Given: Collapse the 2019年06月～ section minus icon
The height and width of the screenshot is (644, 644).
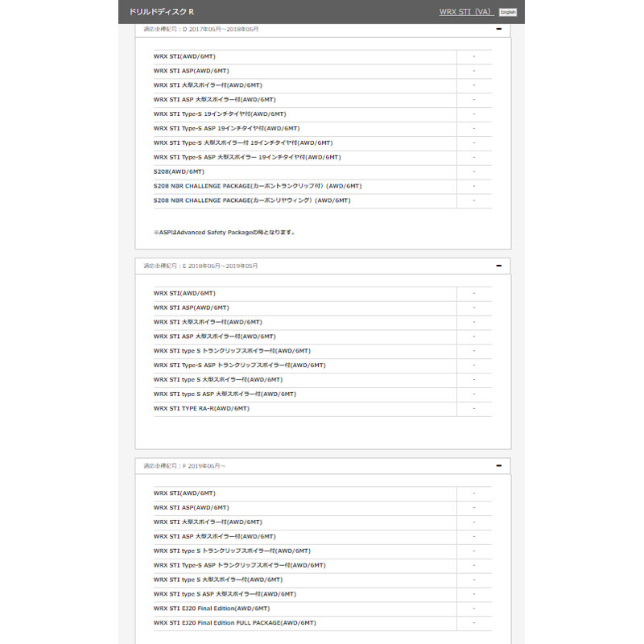Looking at the screenshot, I should [x=499, y=465].
